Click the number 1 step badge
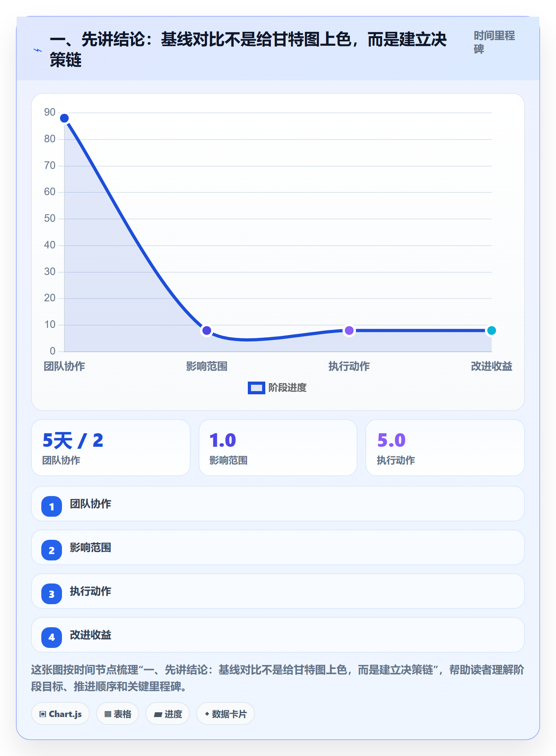The height and width of the screenshot is (756, 556). coord(52,506)
